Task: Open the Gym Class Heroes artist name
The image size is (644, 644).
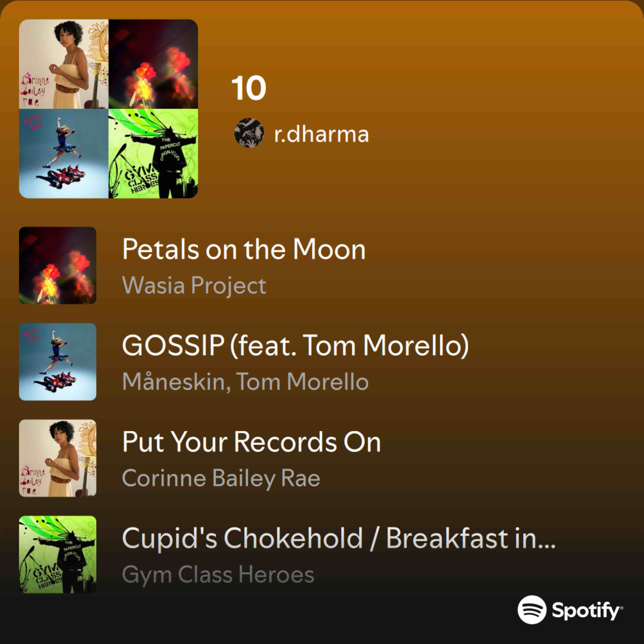Action: pos(218,574)
